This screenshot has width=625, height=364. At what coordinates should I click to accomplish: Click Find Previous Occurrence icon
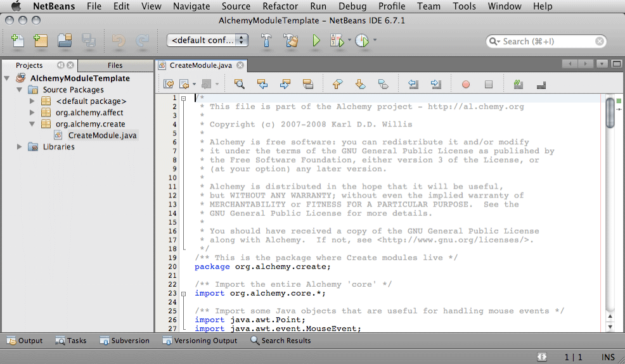tap(262, 84)
